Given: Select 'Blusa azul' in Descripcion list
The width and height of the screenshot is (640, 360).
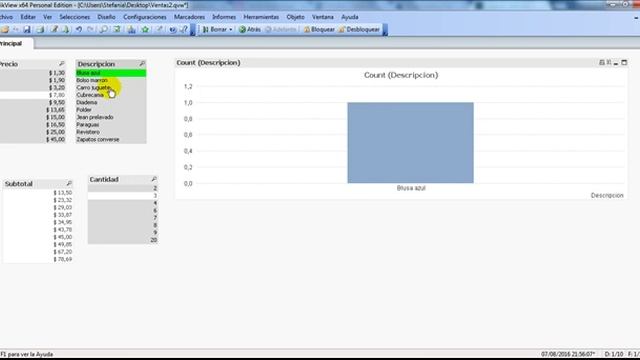Looking at the screenshot, I should [x=111, y=73].
